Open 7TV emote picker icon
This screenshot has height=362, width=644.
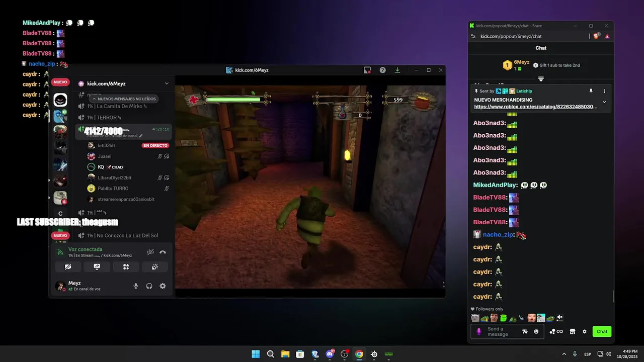pyautogui.click(x=525, y=331)
